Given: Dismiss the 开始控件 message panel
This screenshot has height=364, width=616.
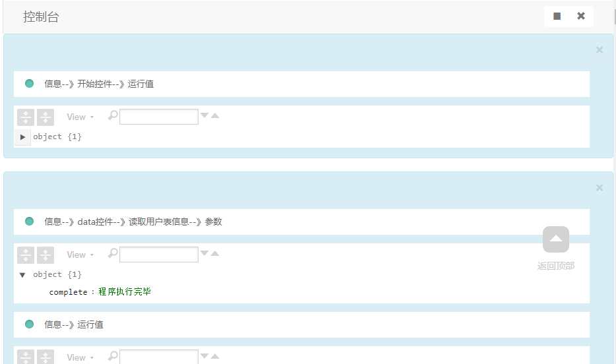Looking at the screenshot, I should (599, 50).
